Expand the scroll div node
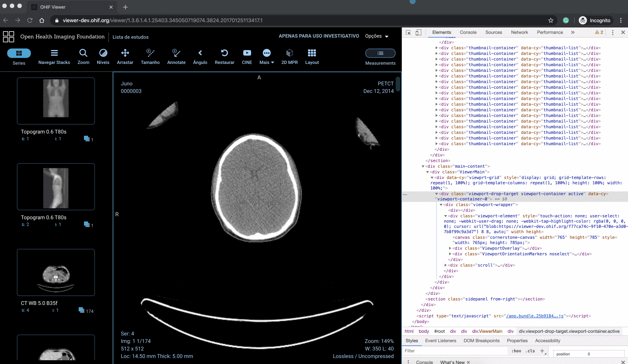The height and width of the screenshot is (364, 628). 446,265
